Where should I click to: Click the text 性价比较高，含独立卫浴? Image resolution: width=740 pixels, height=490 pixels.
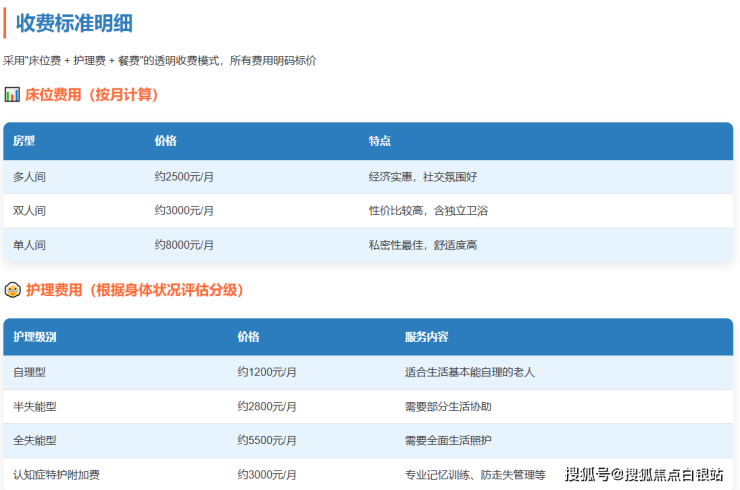(429, 211)
